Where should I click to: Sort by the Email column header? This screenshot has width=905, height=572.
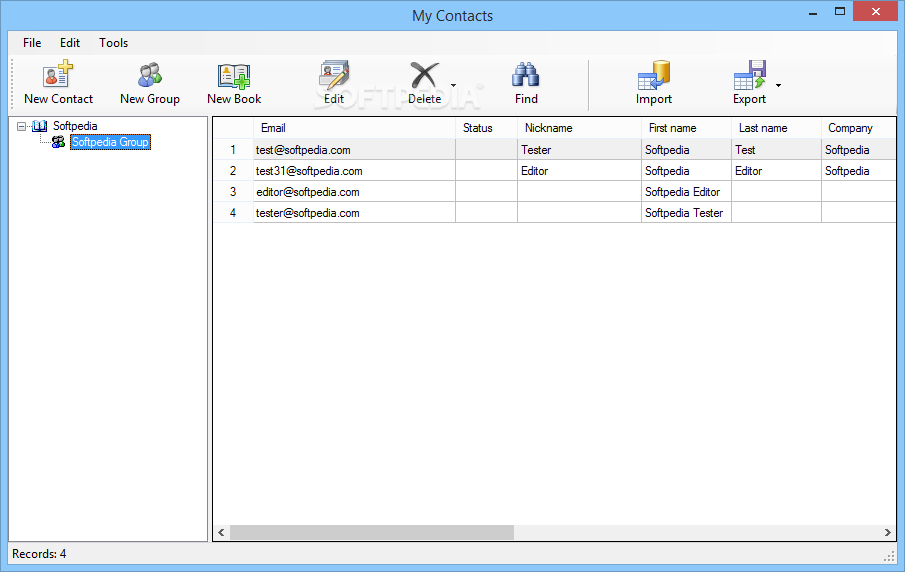(x=354, y=128)
